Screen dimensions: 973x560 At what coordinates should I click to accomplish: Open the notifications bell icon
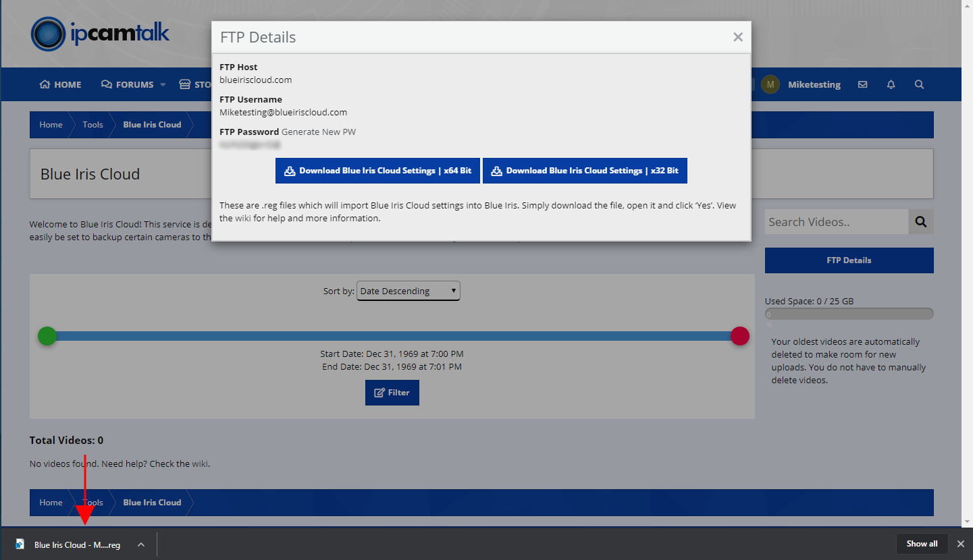[x=891, y=84]
